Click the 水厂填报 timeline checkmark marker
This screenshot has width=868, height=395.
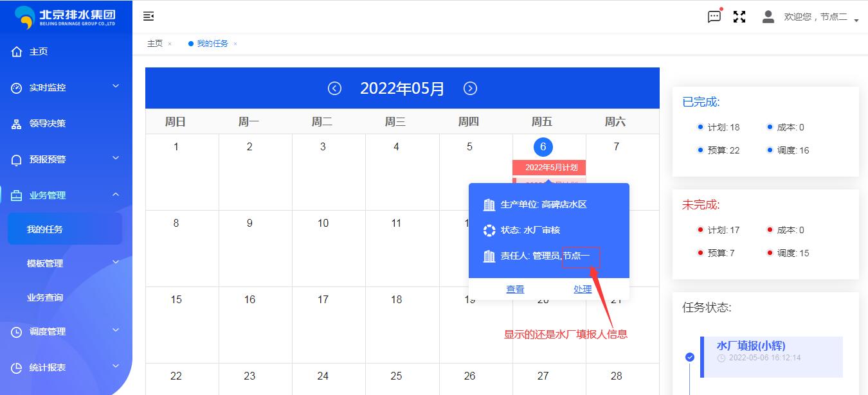coord(690,357)
